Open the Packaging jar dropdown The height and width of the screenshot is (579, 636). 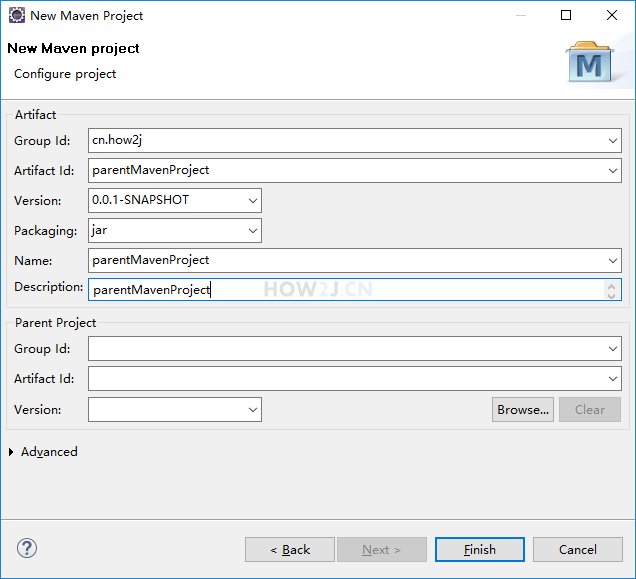pyautogui.click(x=253, y=230)
